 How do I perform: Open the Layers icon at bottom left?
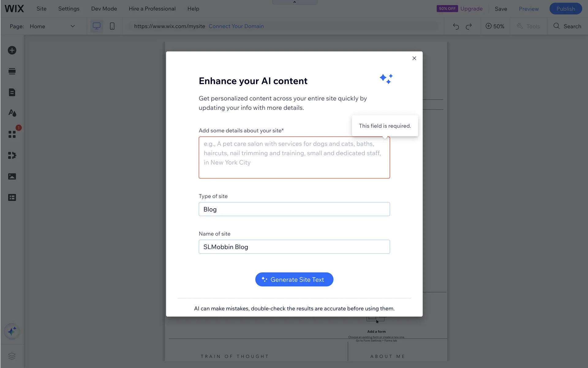[12, 356]
